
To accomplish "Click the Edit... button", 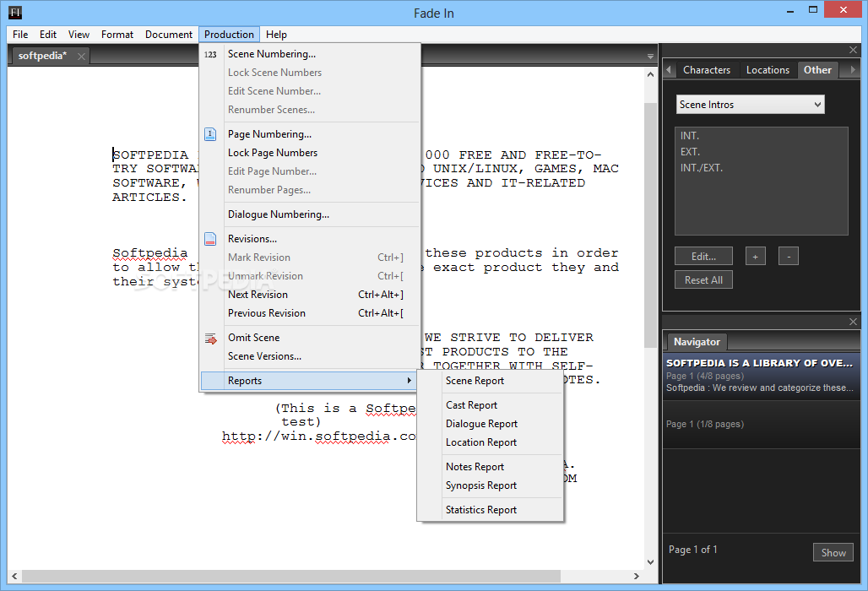I will 703,256.
